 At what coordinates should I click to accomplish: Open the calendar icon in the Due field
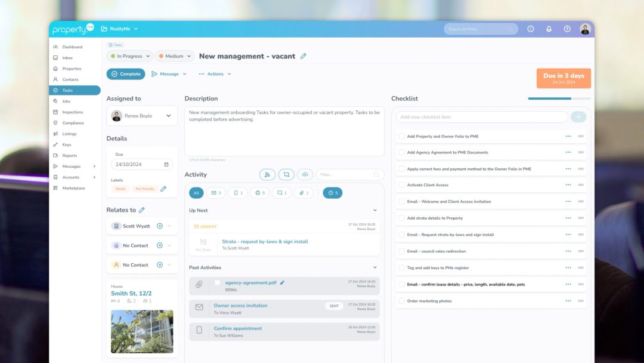166,164
